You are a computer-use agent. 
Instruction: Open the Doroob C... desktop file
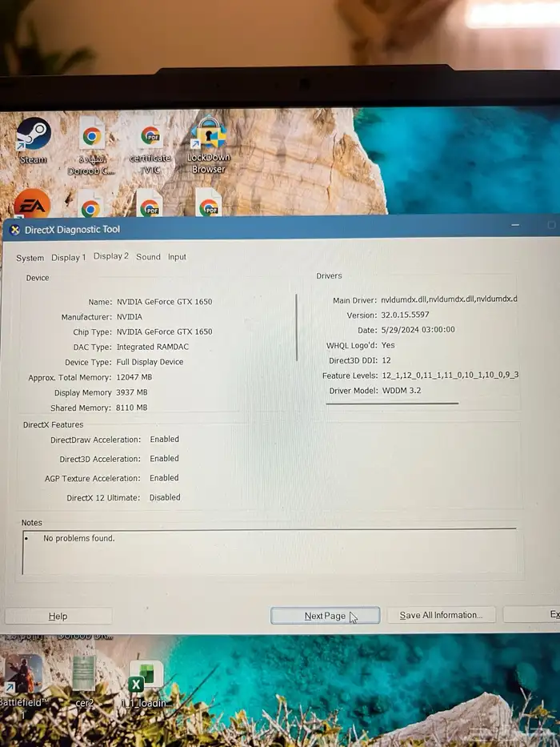point(91,147)
